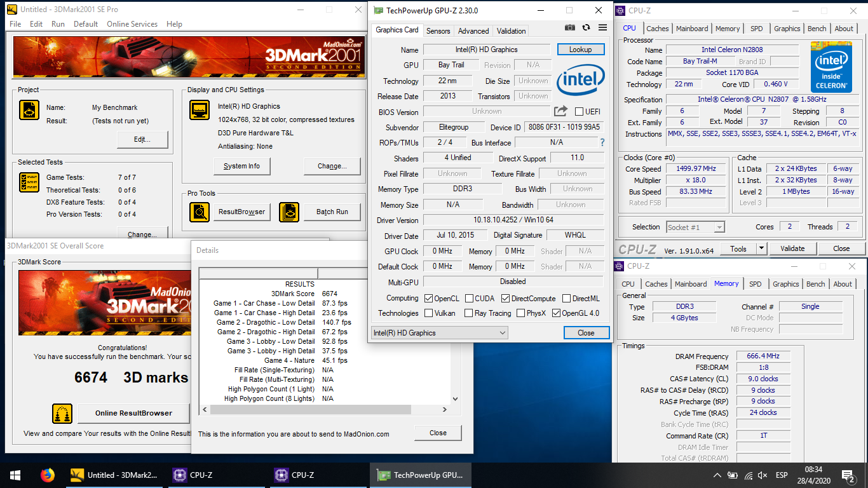868x488 pixels.
Task: Click BIOS version share/export icon in GPU-Z
Action: [560, 111]
